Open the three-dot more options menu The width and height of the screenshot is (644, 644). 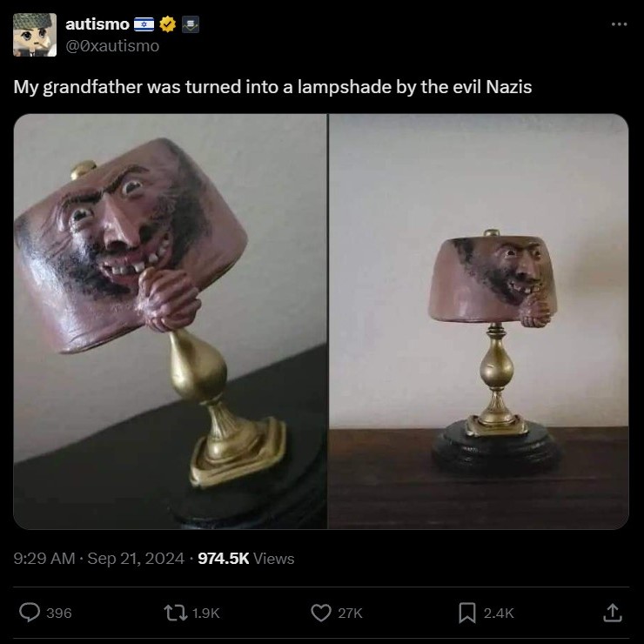pos(619,24)
